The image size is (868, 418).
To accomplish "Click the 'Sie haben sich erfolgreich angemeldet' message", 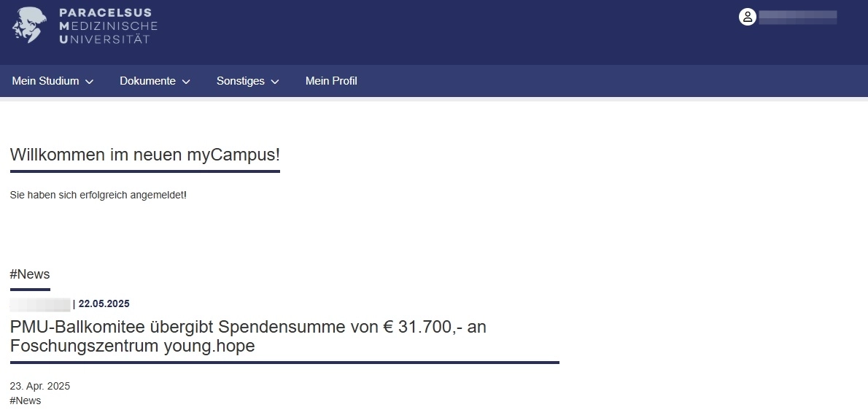I will pos(98,195).
